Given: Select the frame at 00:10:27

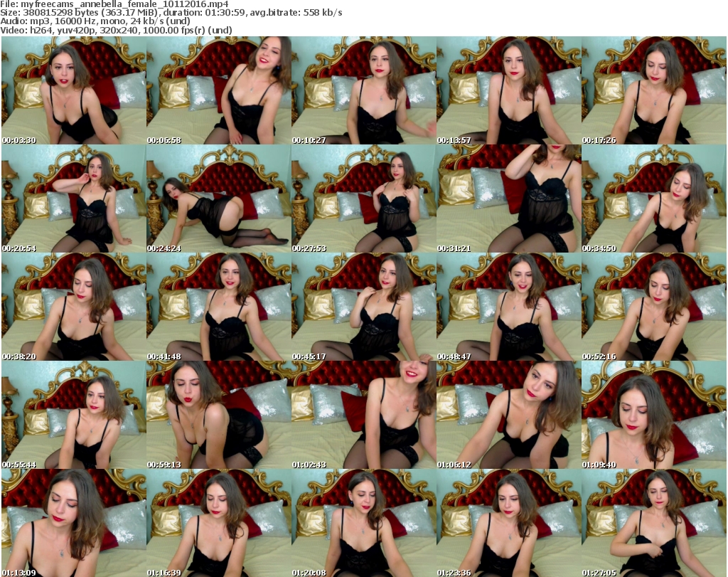Looking at the screenshot, I should pos(363,90).
